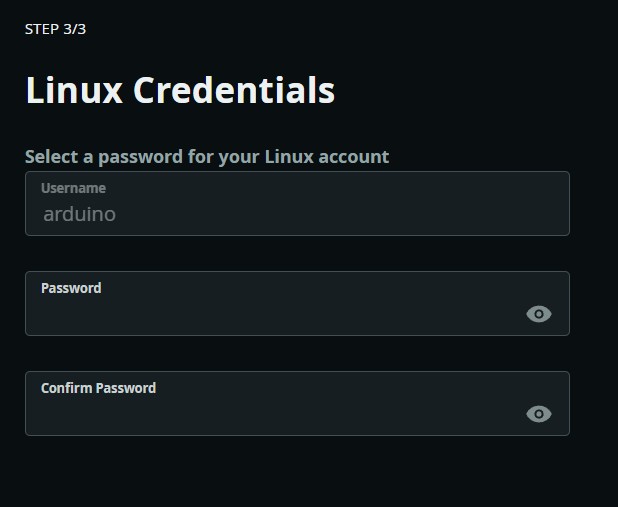Toggle visibility of the Confirm Password entry
618x507 pixels.
(x=538, y=414)
